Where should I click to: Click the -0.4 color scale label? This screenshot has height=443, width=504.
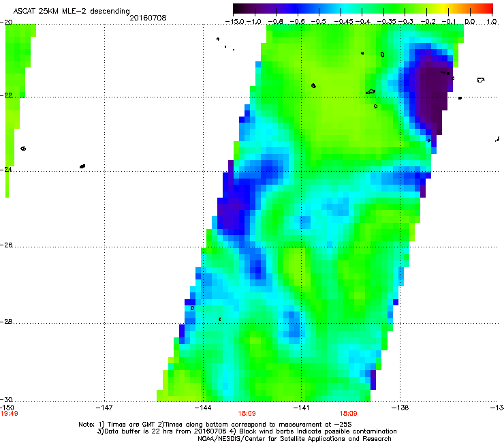point(363,22)
